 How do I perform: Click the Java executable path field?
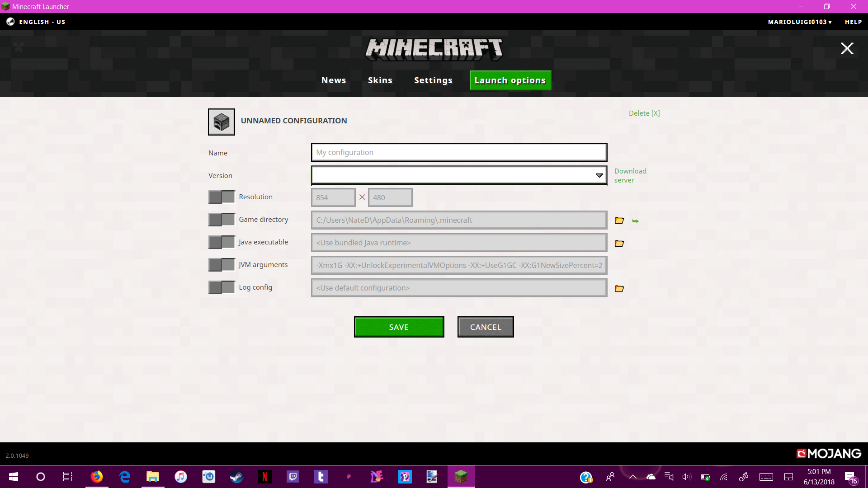(x=459, y=243)
